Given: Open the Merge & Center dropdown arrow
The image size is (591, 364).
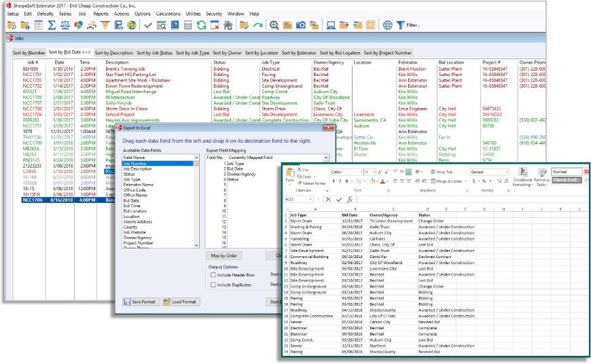Looking at the screenshot, I should pos(466,181).
